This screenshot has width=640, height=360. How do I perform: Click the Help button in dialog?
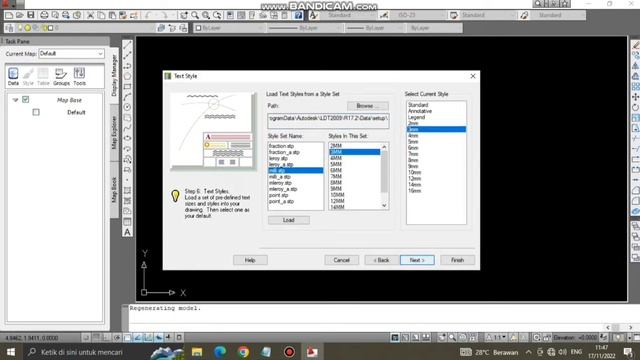point(250,260)
